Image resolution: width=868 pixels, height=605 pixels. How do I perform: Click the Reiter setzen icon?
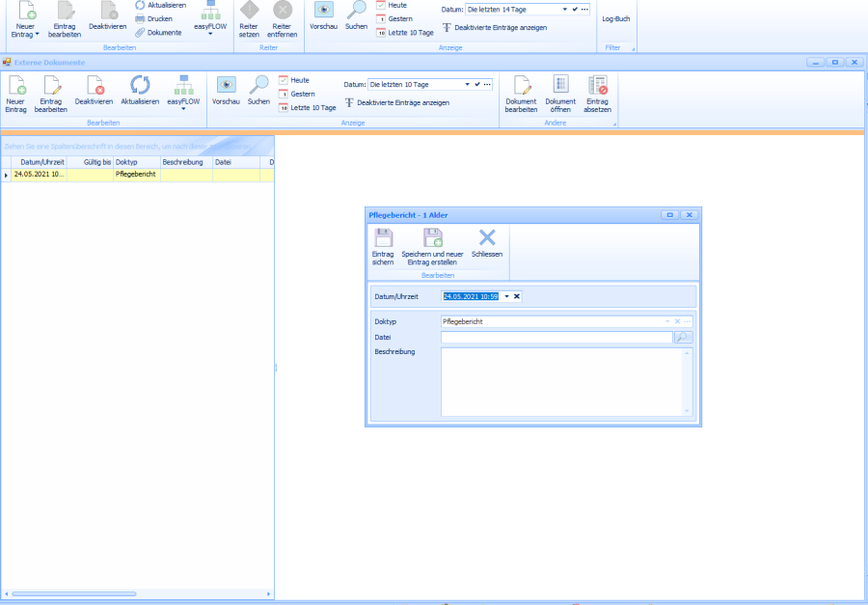click(x=249, y=12)
